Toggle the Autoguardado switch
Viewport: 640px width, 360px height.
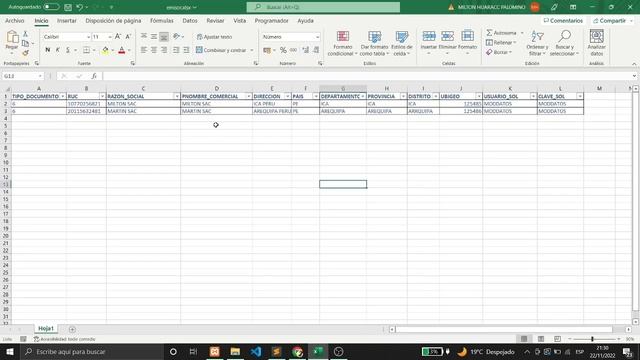coord(51,7)
